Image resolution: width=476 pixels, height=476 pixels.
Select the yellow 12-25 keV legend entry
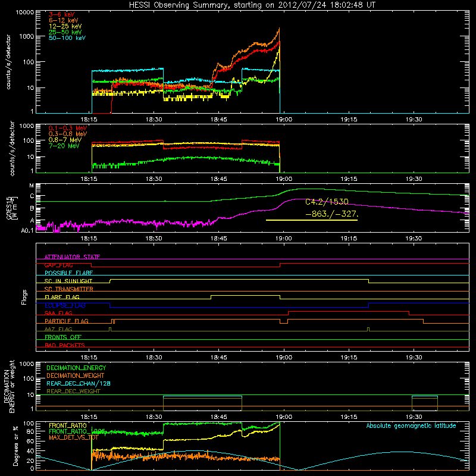tap(65, 26)
